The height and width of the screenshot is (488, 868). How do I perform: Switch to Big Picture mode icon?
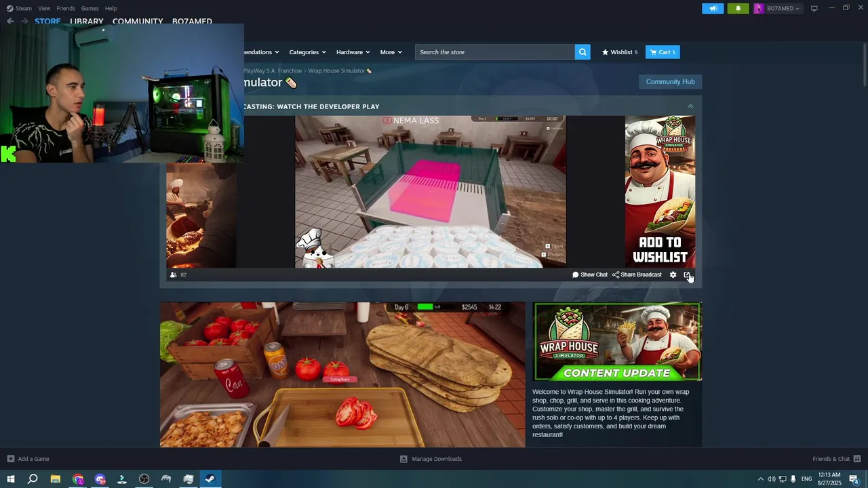tap(814, 8)
